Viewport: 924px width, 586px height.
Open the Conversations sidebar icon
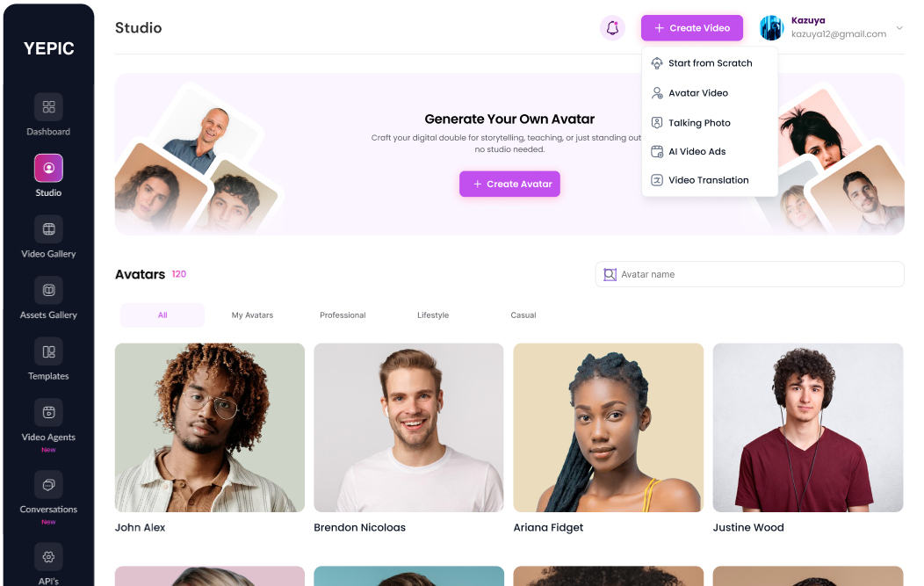tap(48, 485)
